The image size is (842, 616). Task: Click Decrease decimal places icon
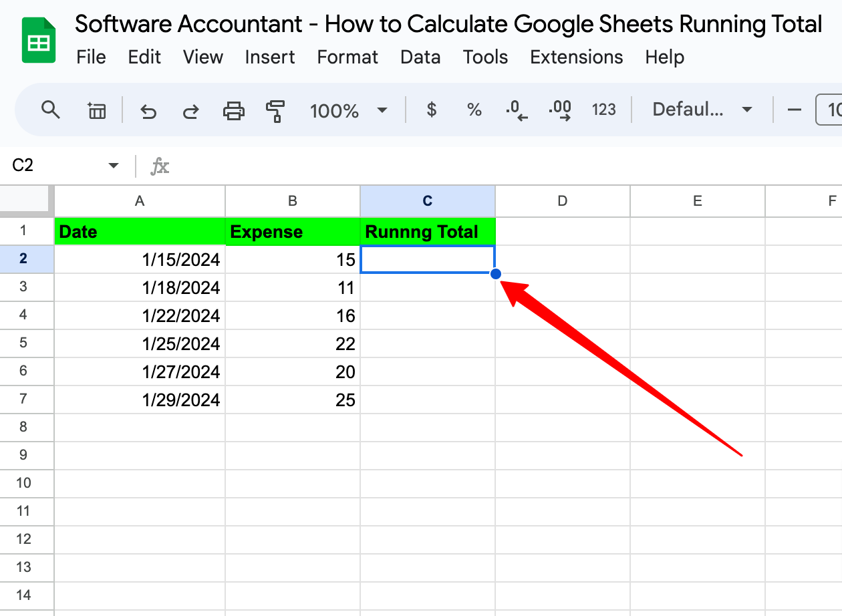pyautogui.click(x=517, y=110)
